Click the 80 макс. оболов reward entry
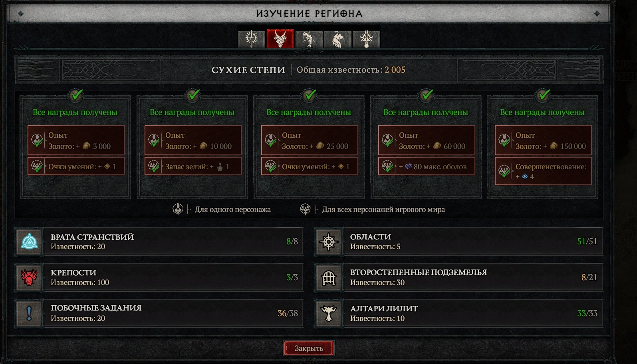Image resolution: width=637 pixels, height=364 pixels. coord(427,166)
